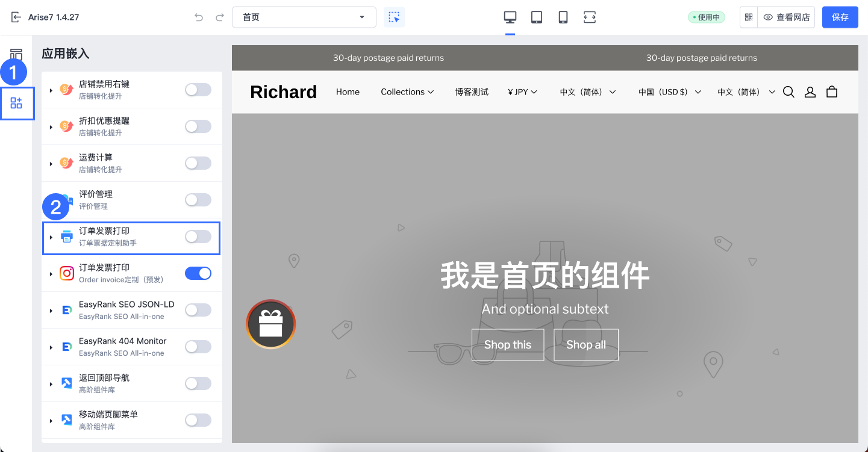
Task: Click the floating gift box widget
Action: [x=270, y=324]
